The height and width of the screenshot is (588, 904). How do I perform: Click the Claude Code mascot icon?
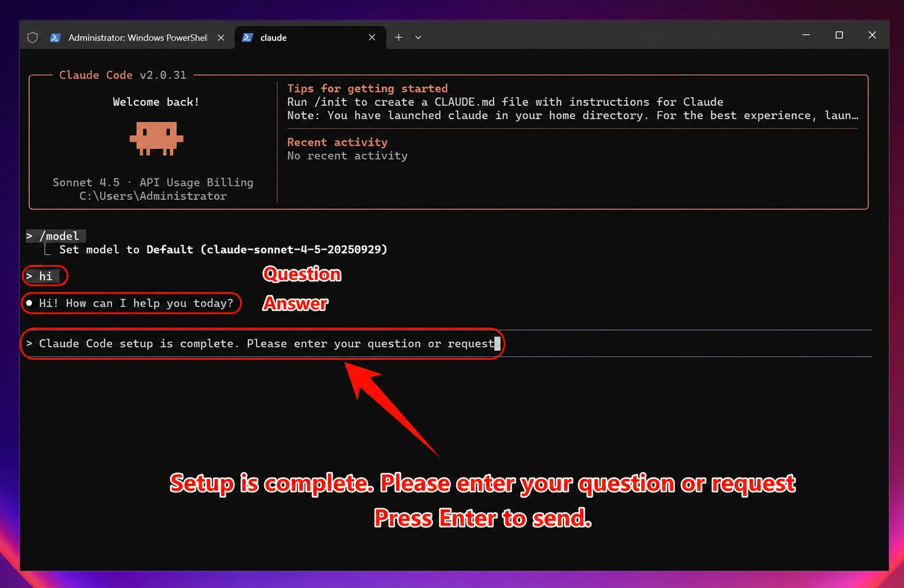click(x=156, y=138)
